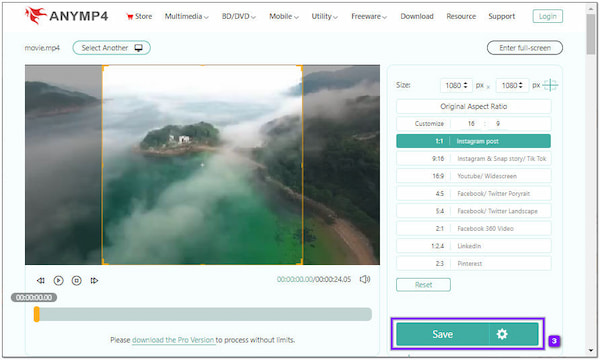Select 4:5 Facebook Twitter Portrait ratio

473,194
